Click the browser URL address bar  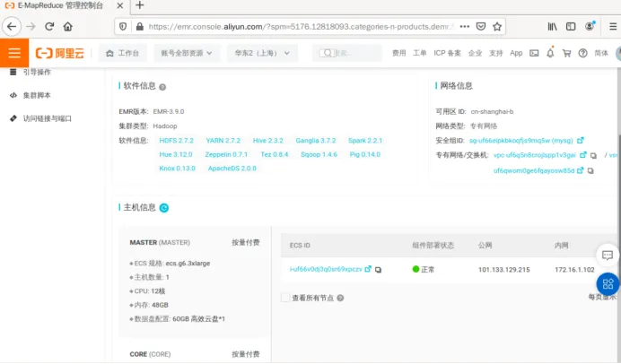(x=299, y=27)
